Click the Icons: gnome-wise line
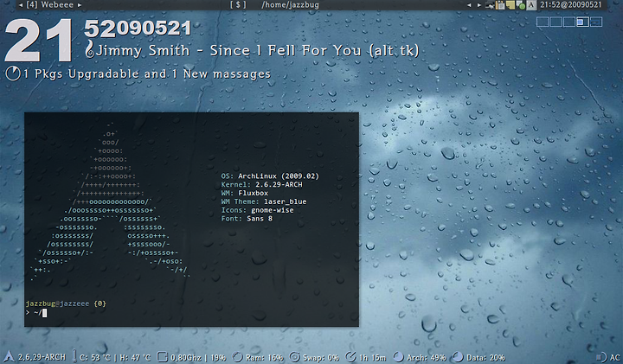This screenshot has height=364, width=623. click(257, 210)
